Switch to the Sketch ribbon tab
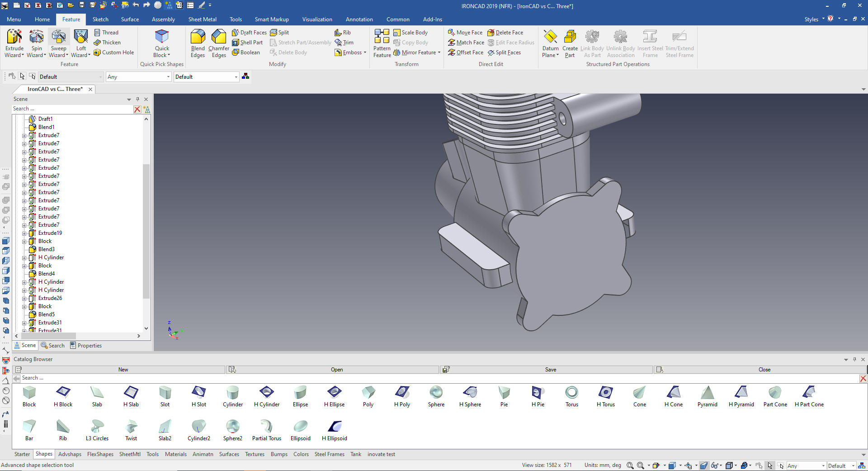 [x=100, y=19]
